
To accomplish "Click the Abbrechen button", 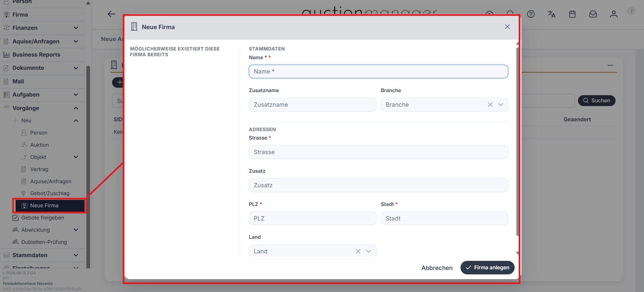I will point(437,268).
